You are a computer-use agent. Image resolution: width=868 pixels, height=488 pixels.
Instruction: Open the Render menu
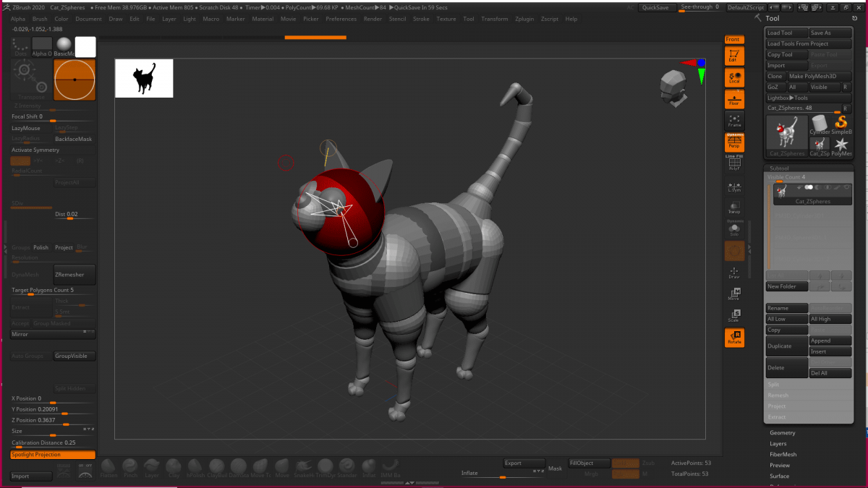coord(373,19)
